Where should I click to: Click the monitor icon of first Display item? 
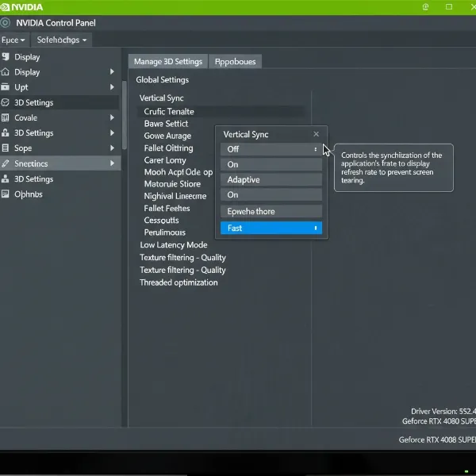[x=6, y=56]
